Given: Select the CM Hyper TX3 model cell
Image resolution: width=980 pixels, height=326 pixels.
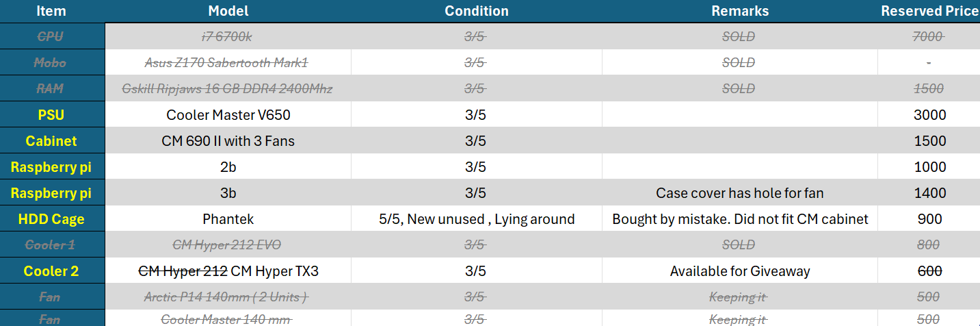Looking at the screenshot, I should pyautogui.click(x=228, y=271).
